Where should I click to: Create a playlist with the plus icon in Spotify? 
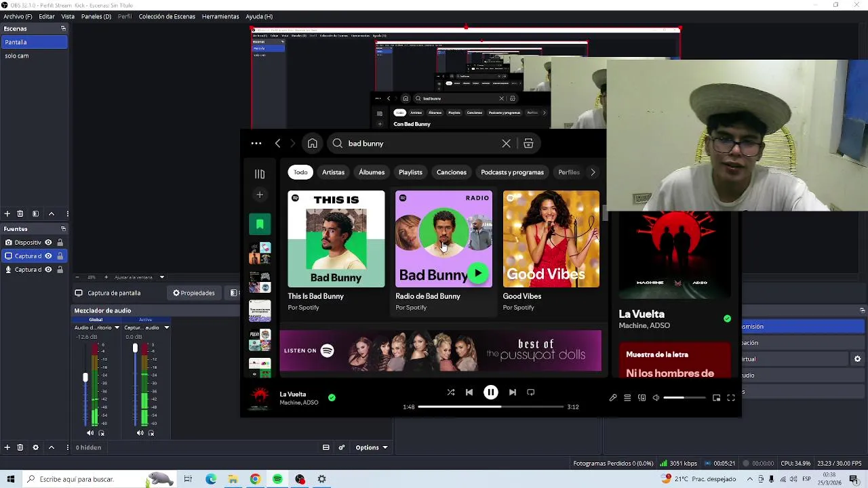260,195
